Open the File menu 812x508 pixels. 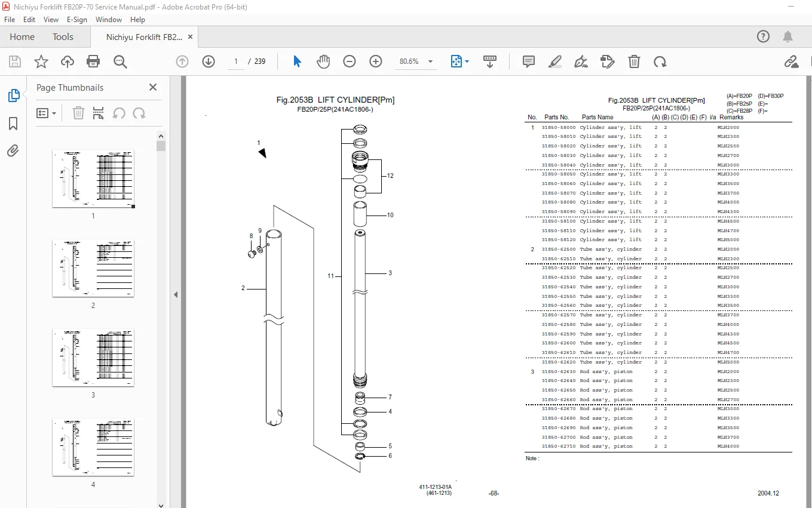(10, 20)
